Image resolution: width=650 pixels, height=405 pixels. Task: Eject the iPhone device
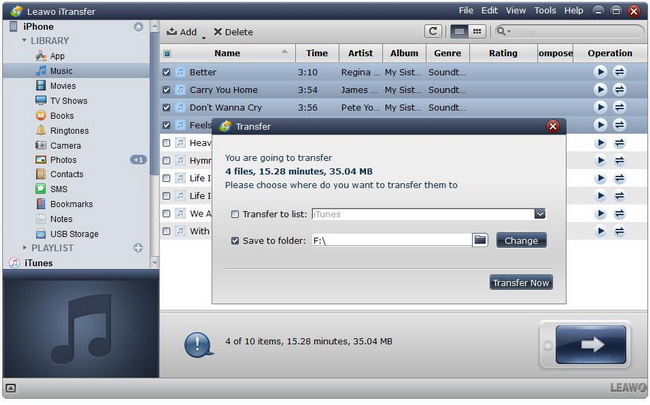click(x=138, y=26)
